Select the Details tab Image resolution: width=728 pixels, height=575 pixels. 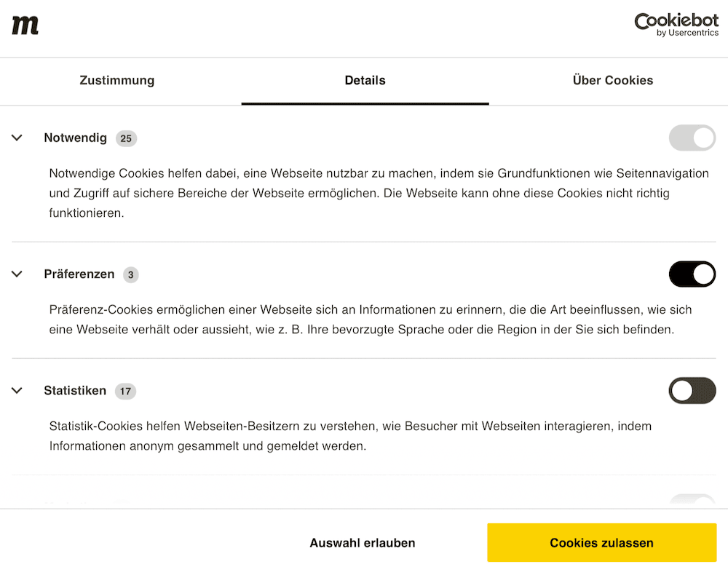pyautogui.click(x=365, y=81)
